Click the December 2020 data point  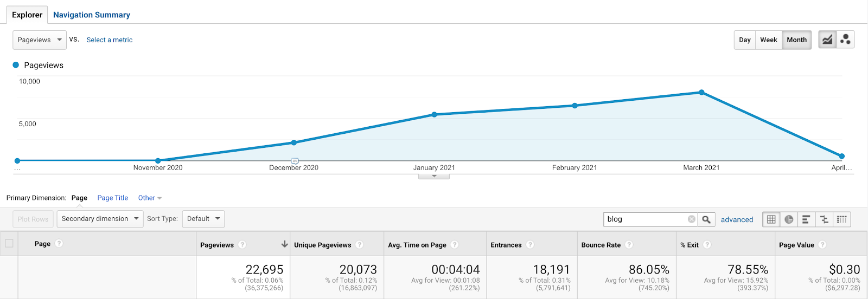point(294,142)
